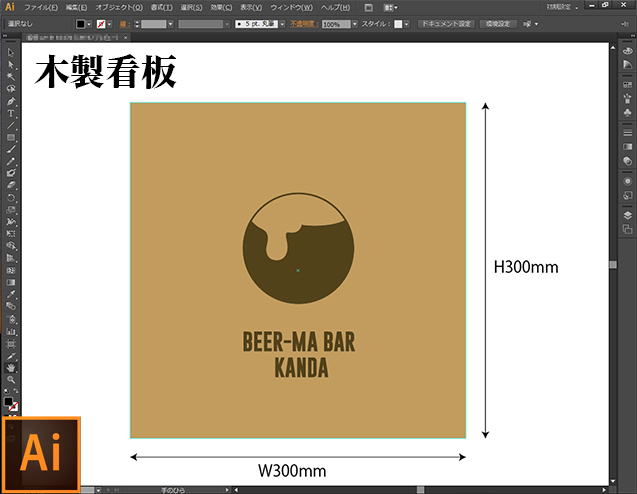
Task: Open the オブジェクト(O) menu
Action: 119,7
